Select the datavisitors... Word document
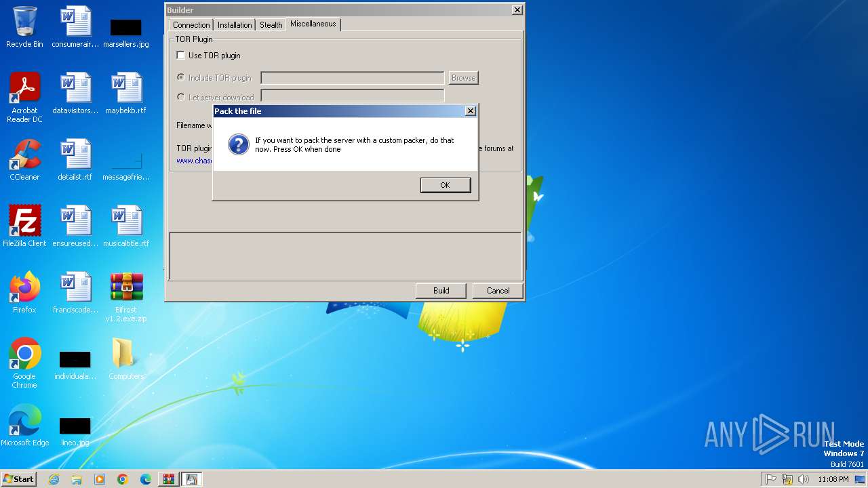Screen dimensions: 868x488 [75, 94]
